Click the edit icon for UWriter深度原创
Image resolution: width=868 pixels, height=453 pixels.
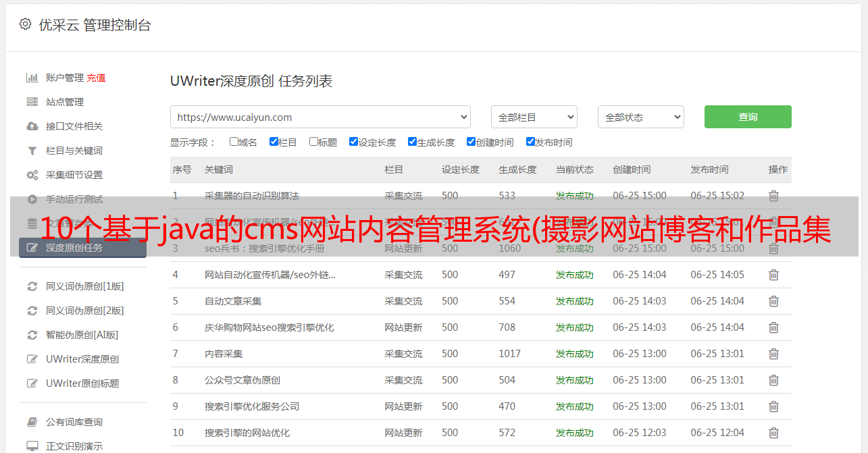(x=32, y=359)
